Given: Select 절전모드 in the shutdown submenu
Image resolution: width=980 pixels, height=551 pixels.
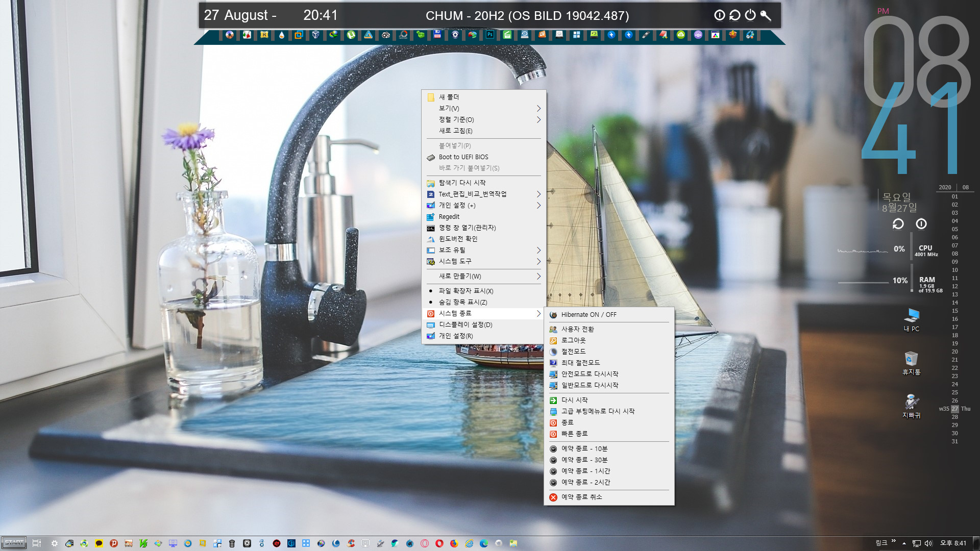Looking at the screenshot, I should (x=609, y=352).
